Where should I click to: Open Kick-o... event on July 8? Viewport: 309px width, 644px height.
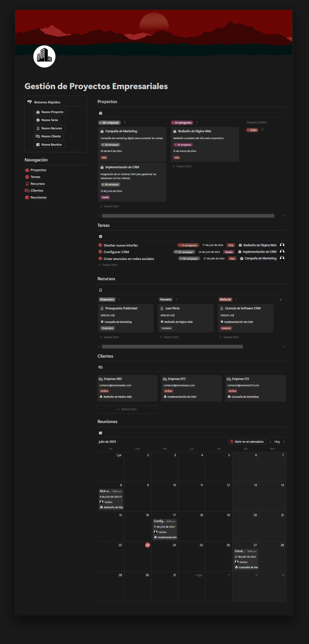click(x=111, y=499)
